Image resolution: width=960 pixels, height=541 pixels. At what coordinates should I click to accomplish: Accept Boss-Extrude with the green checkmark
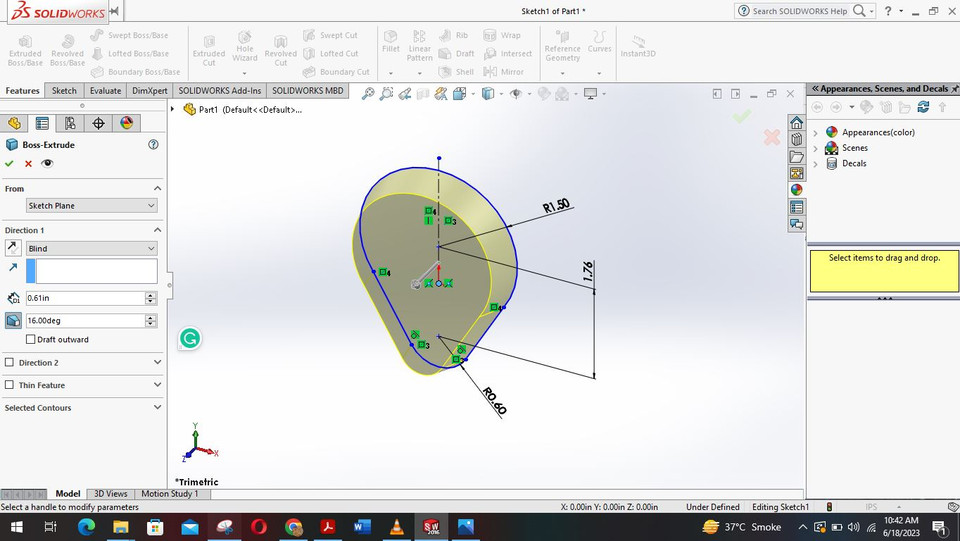coord(9,163)
